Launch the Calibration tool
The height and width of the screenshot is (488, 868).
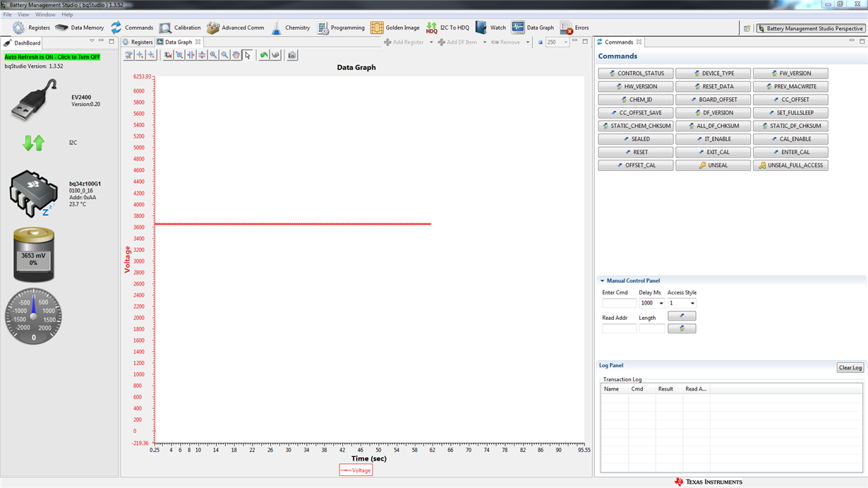click(x=180, y=28)
